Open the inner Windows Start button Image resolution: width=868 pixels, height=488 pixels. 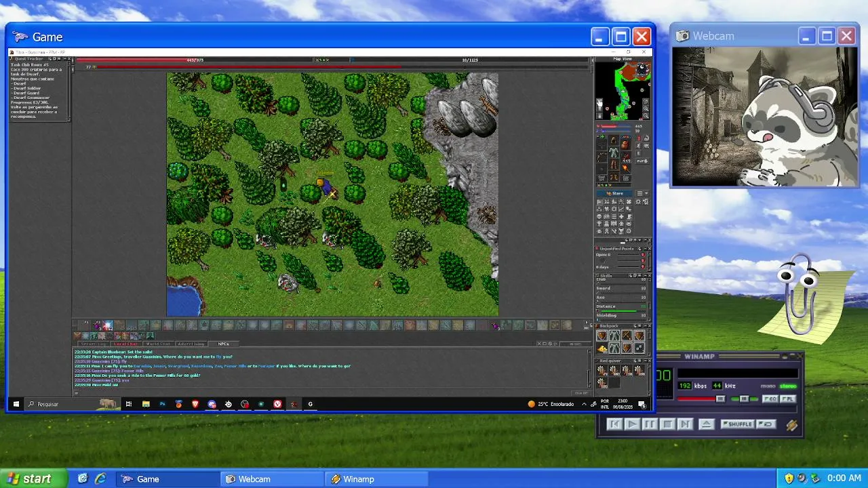point(16,404)
